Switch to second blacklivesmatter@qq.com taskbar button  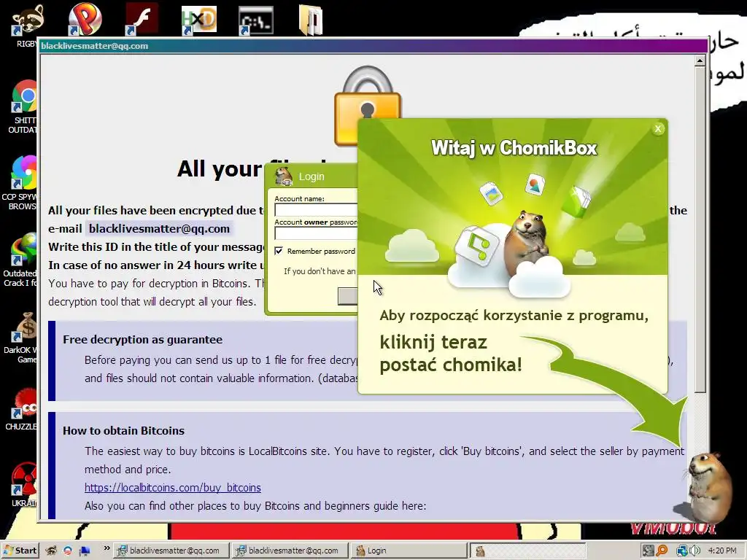[290, 551]
